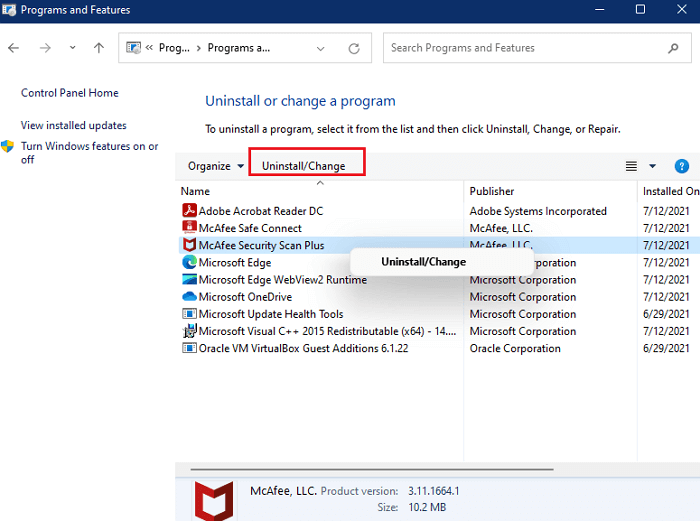
Task: Select the Microsoft Edge entry
Action: (235, 263)
